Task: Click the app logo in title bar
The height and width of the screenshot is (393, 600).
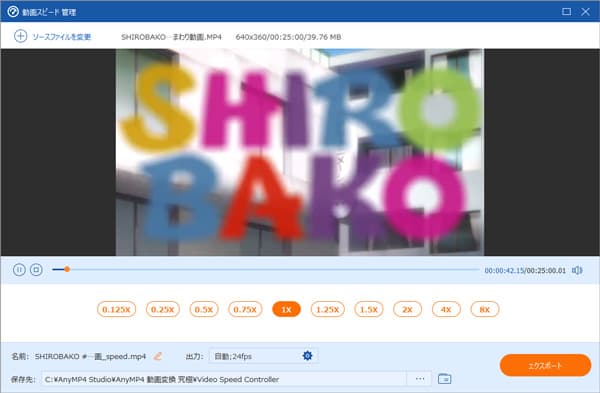Action: (13, 11)
